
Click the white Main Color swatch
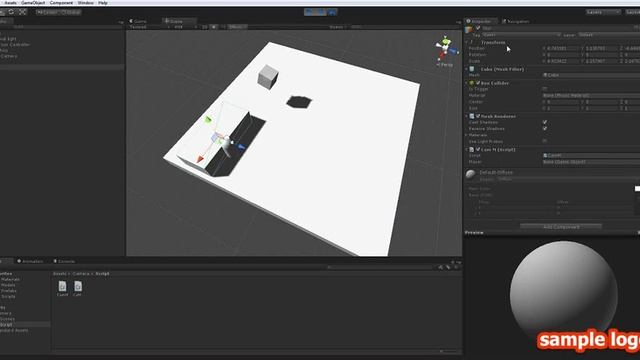click(637, 189)
